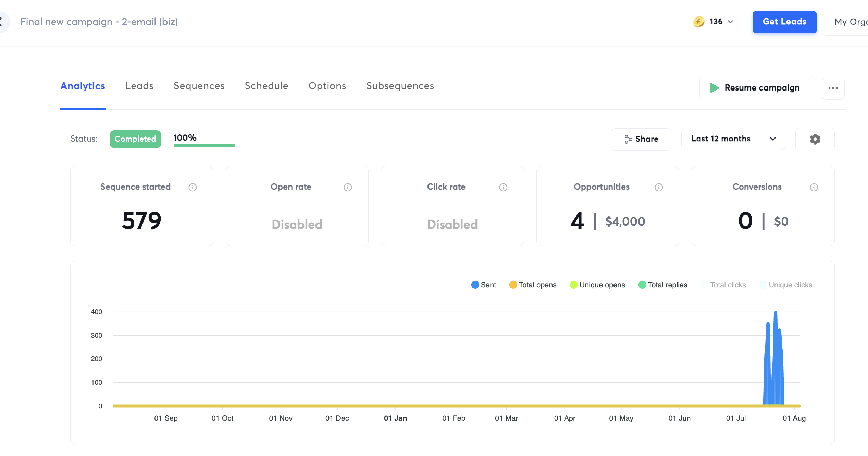Open the analytics settings gear icon
The image size is (868, 456).
click(815, 139)
